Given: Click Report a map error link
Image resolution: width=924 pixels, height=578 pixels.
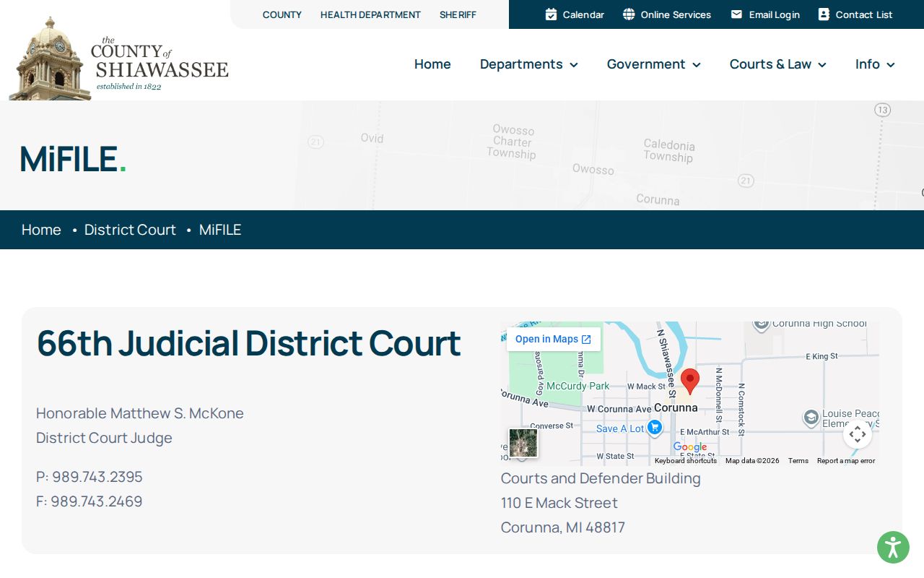Looking at the screenshot, I should (846, 461).
